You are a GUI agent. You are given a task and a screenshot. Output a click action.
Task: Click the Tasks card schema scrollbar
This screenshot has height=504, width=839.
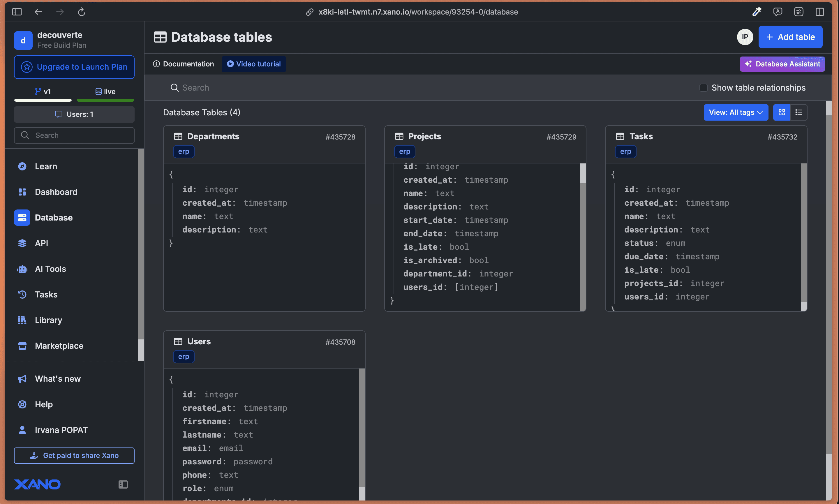pos(804,237)
